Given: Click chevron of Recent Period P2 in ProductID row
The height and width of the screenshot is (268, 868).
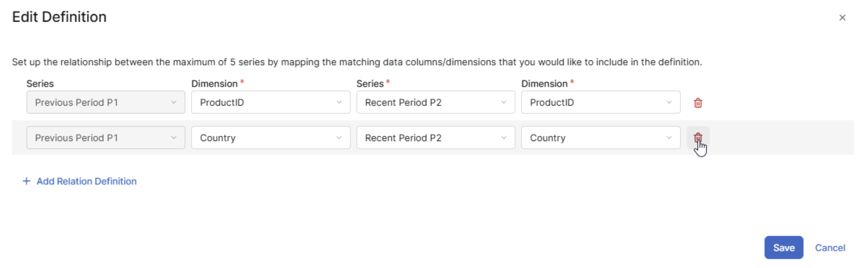Looking at the screenshot, I should pos(504,102).
